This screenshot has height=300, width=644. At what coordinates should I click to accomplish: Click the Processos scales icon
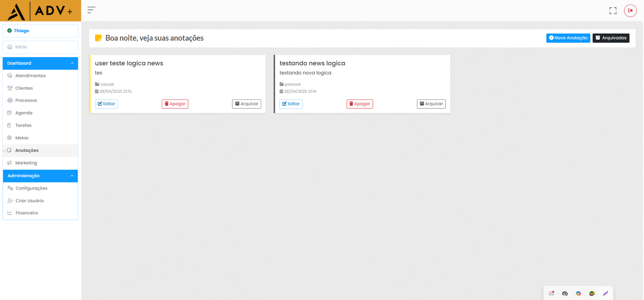point(10,101)
